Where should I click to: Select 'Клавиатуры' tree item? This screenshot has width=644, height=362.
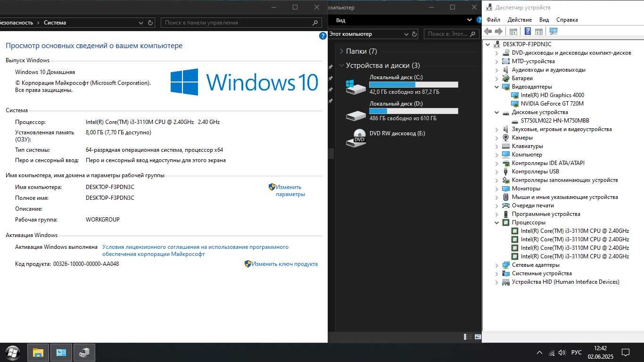[x=527, y=146]
